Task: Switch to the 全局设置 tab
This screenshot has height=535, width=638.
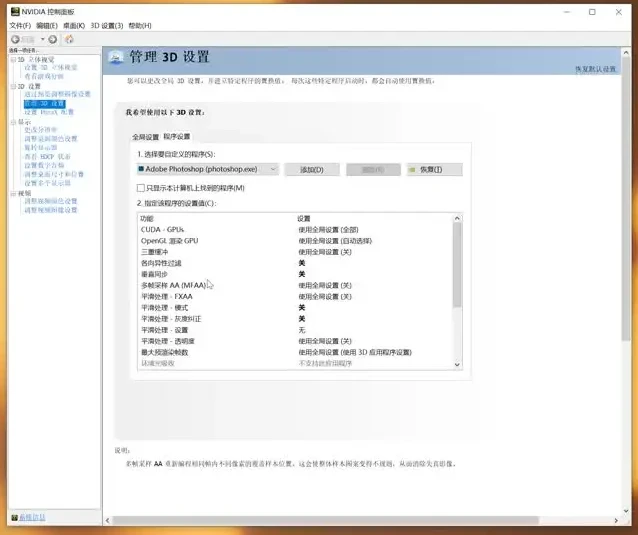Action: tap(146, 136)
